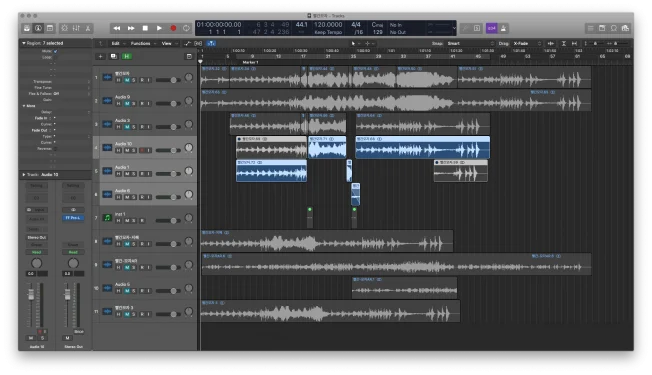Toggle Show Automation button

[188, 43]
